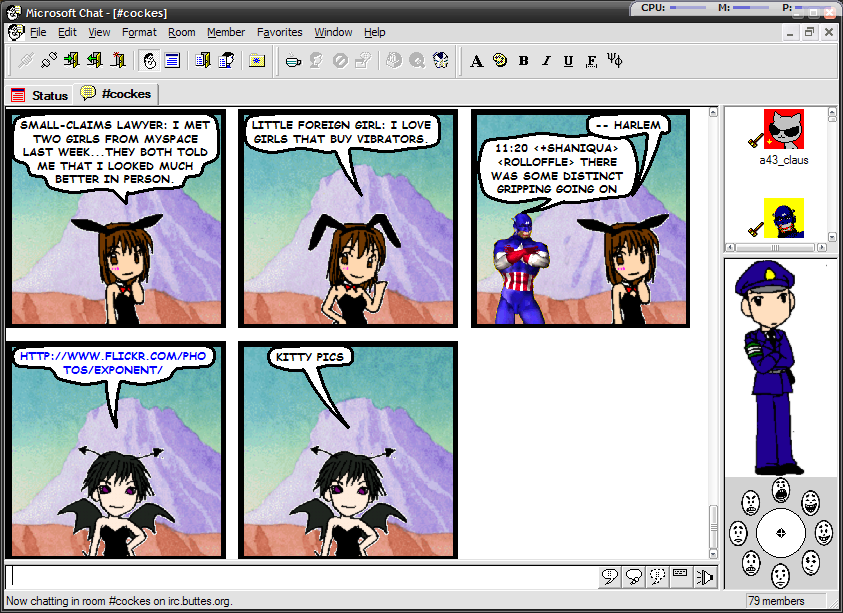Screen dimensions: 843x613
Task: Open the Window menu
Action: coord(333,32)
